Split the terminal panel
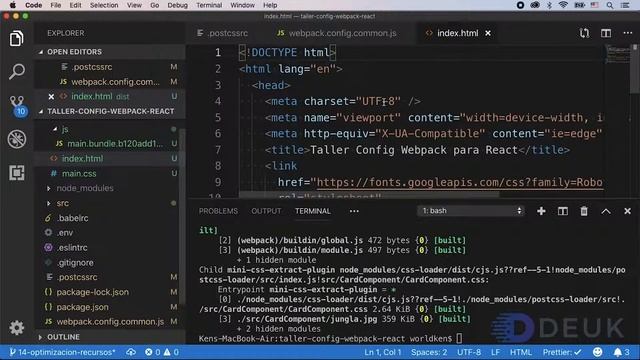This screenshot has height=360, width=640. [562, 211]
